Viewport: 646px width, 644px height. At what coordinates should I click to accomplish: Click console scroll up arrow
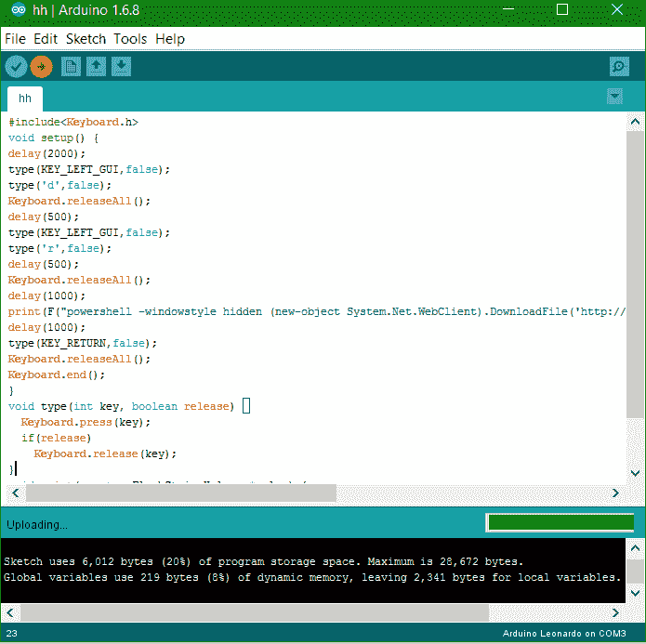pos(635,548)
